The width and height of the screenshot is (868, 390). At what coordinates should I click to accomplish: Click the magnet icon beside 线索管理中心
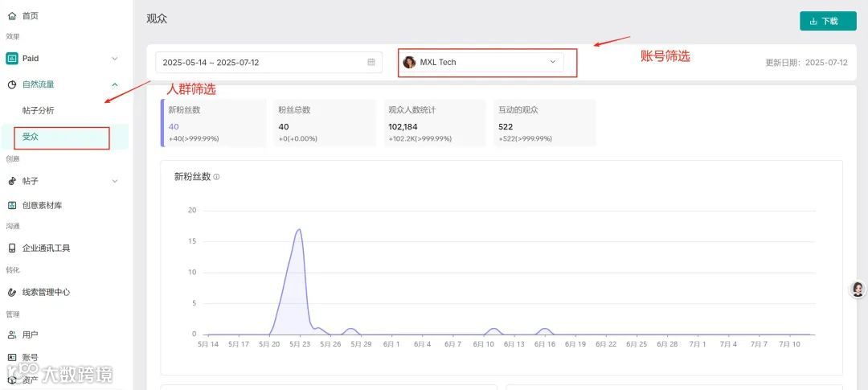(x=12, y=292)
